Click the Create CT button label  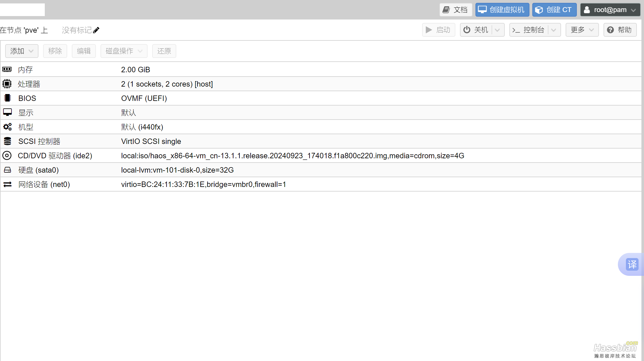(559, 10)
